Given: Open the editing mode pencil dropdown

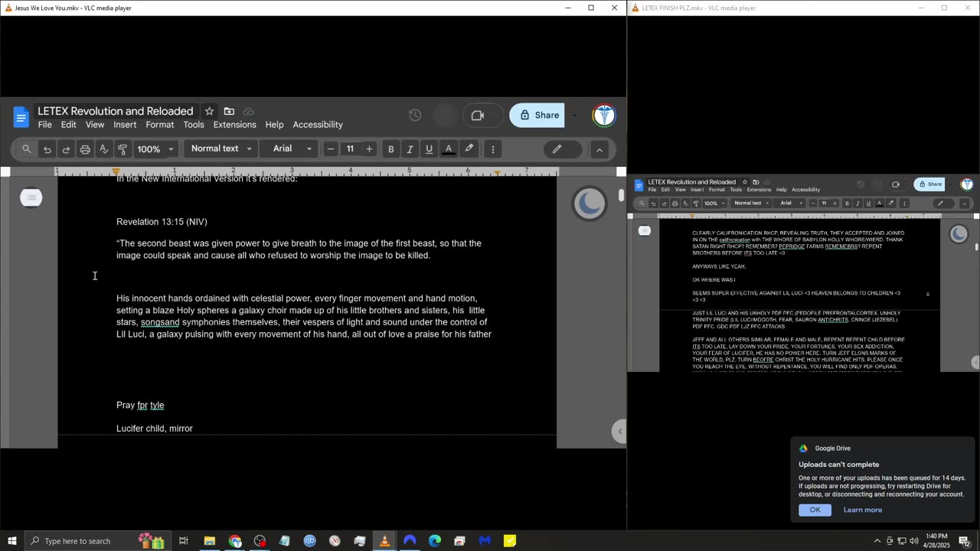Looking at the screenshot, I should click(563, 149).
